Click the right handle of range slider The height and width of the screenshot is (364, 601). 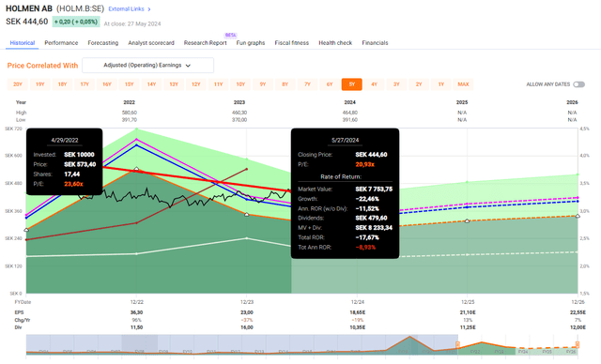coord(578,345)
